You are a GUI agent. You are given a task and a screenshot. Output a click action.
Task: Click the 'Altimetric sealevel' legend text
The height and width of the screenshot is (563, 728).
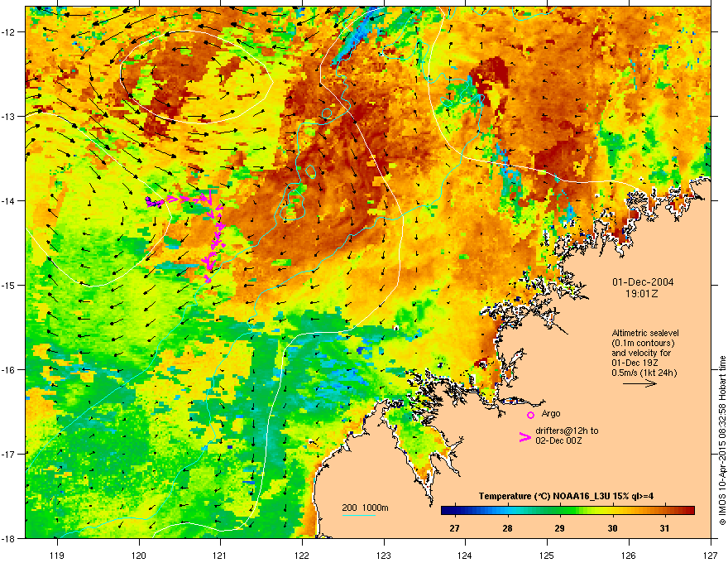[x=645, y=333]
